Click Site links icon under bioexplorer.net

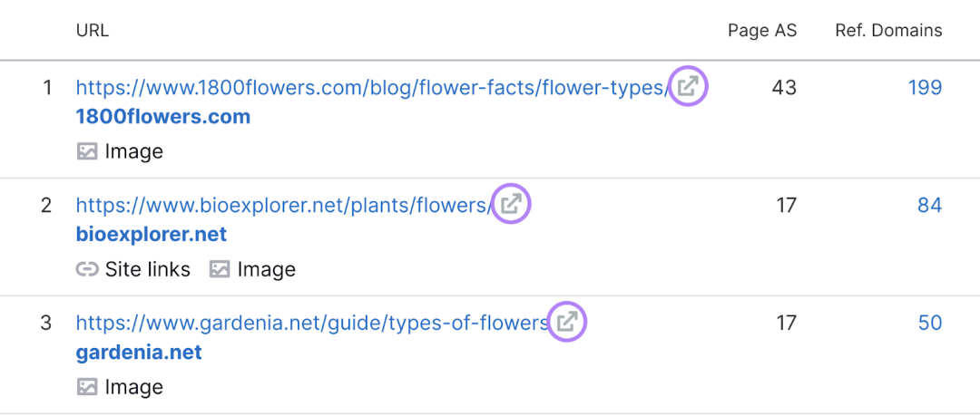[x=87, y=269]
